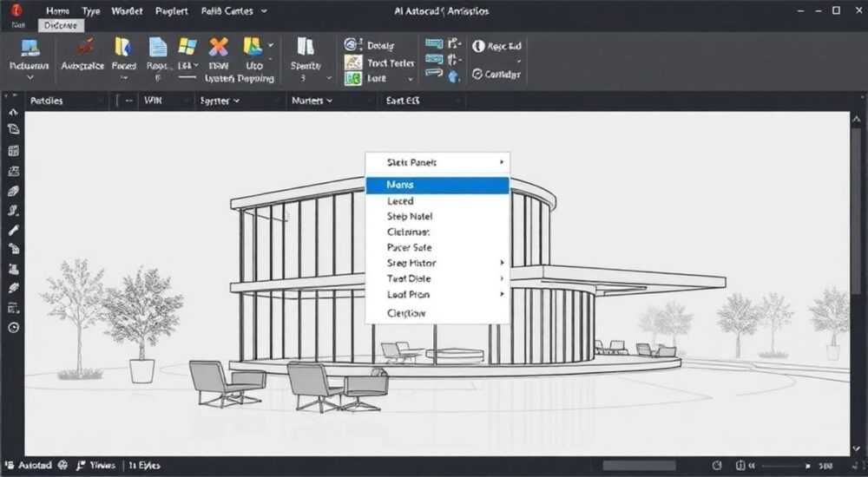Click the zoom slider in status bar
Viewport: 868px width, 477px height.
(x=786, y=466)
